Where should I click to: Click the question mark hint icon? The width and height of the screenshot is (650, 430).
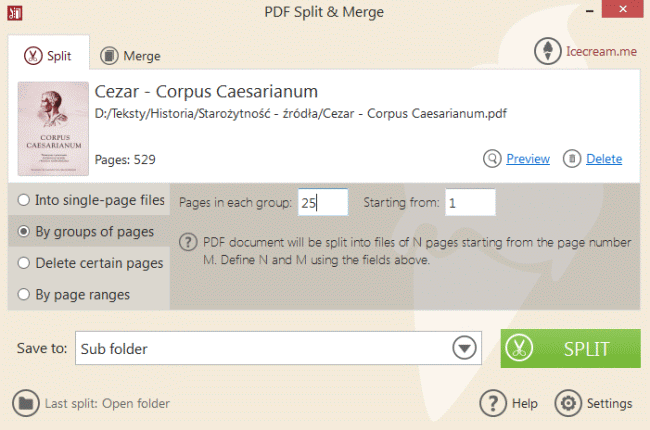(x=188, y=242)
